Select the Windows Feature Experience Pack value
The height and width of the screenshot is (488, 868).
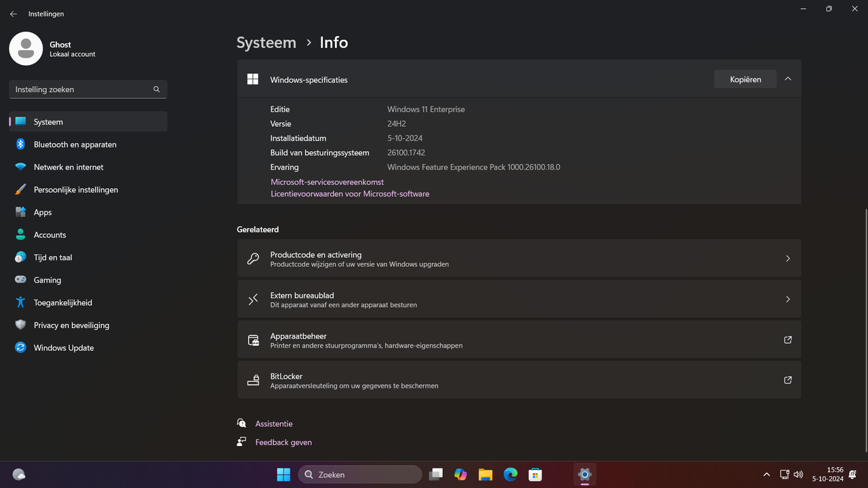[473, 167]
